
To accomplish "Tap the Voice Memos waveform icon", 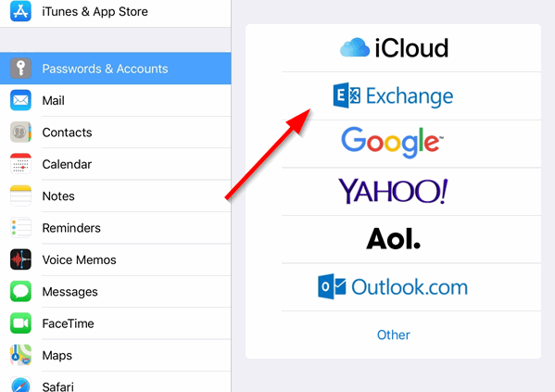I will point(20,259).
